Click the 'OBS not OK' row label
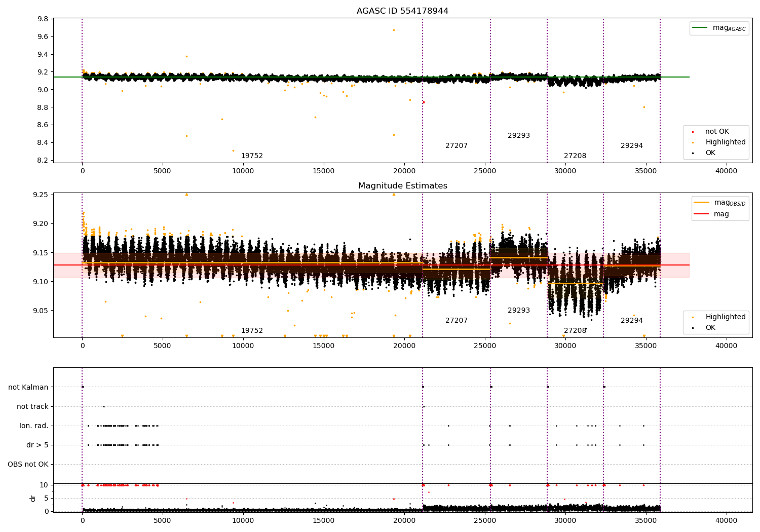The image size is (760, 532). tap(28, 465)
